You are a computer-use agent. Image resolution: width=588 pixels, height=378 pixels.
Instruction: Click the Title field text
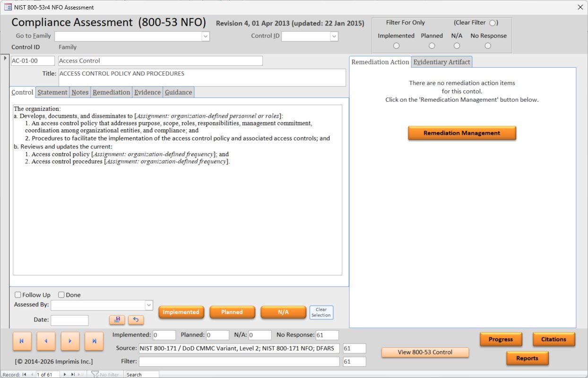[x=202, y=78]
